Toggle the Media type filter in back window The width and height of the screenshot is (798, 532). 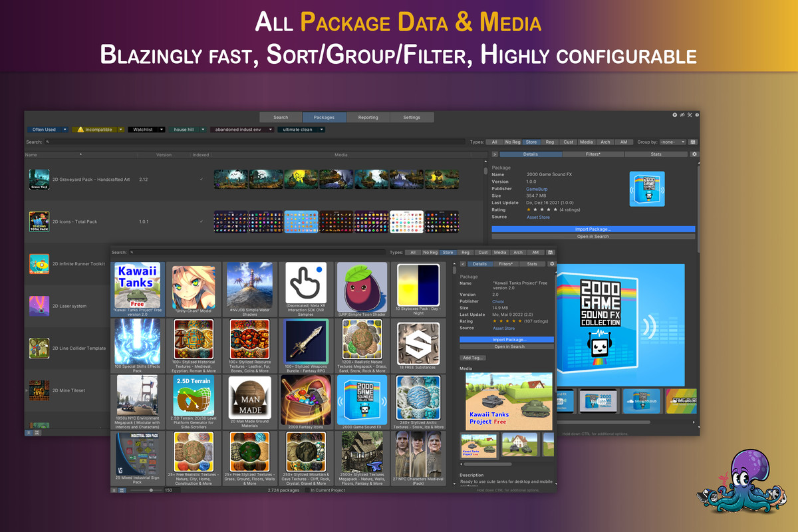pos(586,142)
